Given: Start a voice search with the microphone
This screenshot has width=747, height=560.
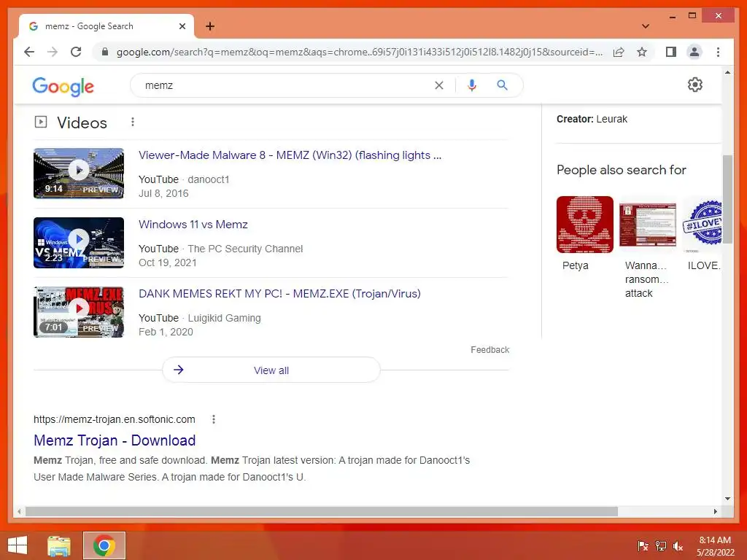Looking at the screenshot, I should (x=472, y=85).
